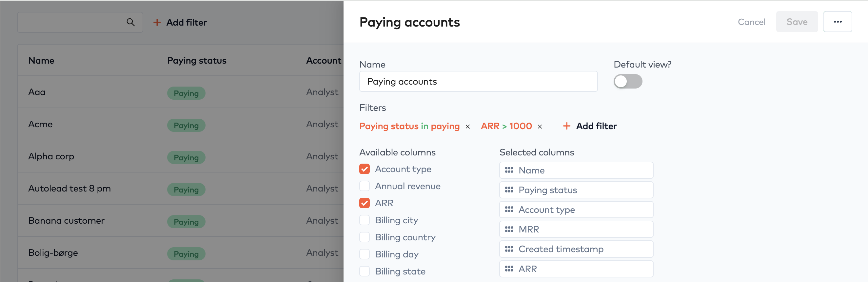Add filter in the Filters section
The image size is (868, 282).
[590, 126]
